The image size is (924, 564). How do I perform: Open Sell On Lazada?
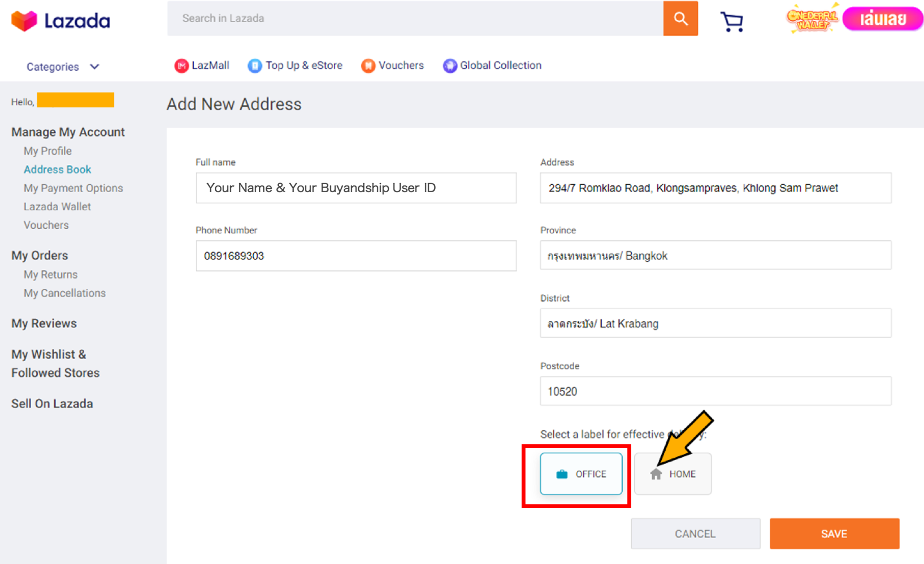(x=52, y=403)
